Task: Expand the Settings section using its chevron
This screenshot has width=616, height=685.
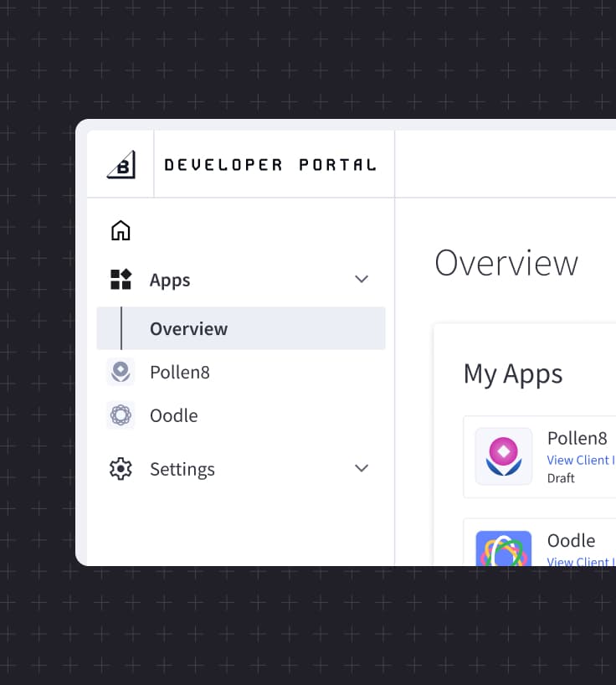Action: [x=362, y=469]
